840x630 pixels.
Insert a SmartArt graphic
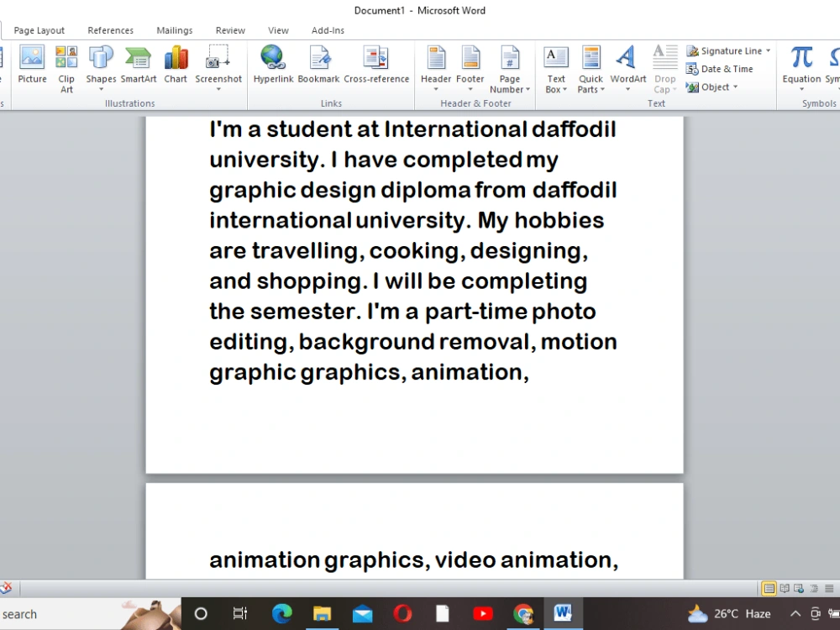[x=139, y=65]
